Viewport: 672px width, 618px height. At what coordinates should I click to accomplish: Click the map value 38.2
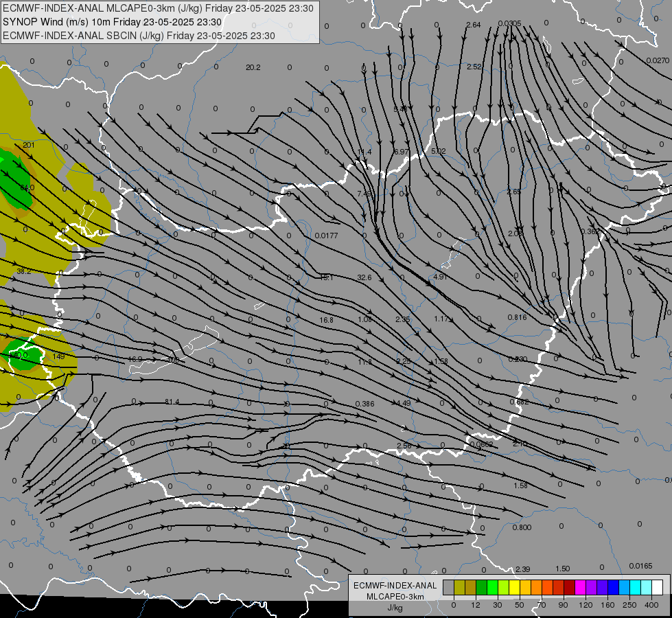pyautogui.click(x=23, y=271)
